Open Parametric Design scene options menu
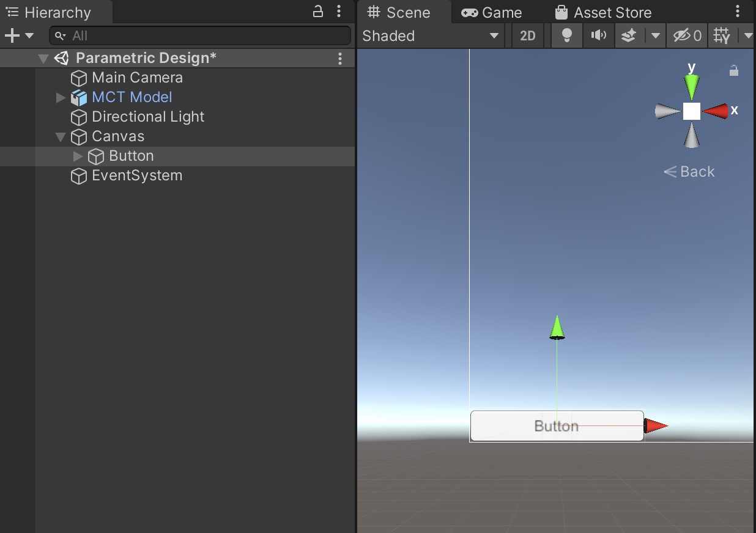This screenshot has height=533, width=756. (340, 58)
